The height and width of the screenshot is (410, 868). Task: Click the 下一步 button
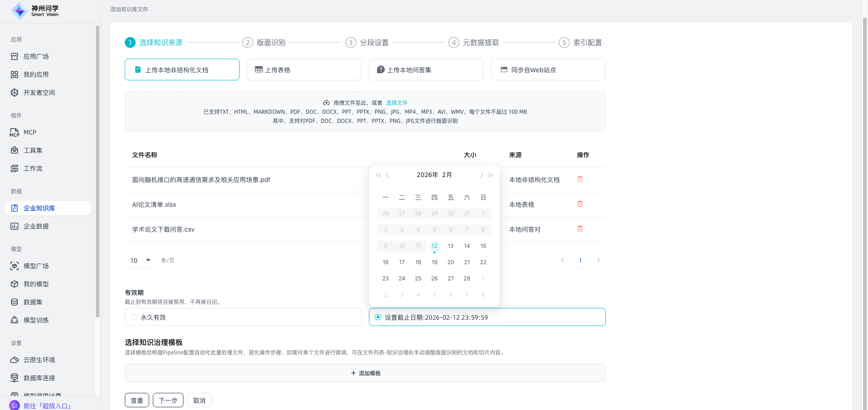click(x=168, y=401)
